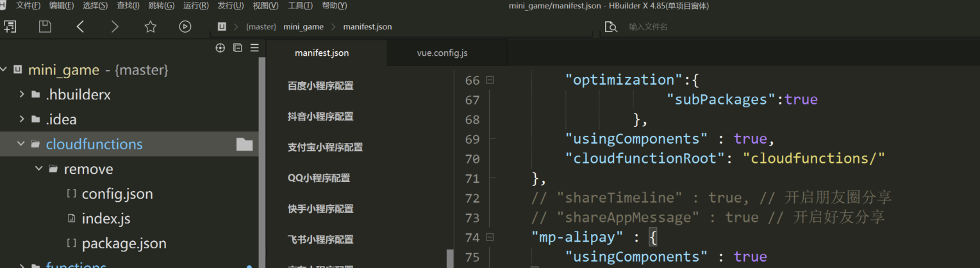Click the file search magnifier icon
The height and width of the screenshot is (268, 980).
[x=611, y=27]
